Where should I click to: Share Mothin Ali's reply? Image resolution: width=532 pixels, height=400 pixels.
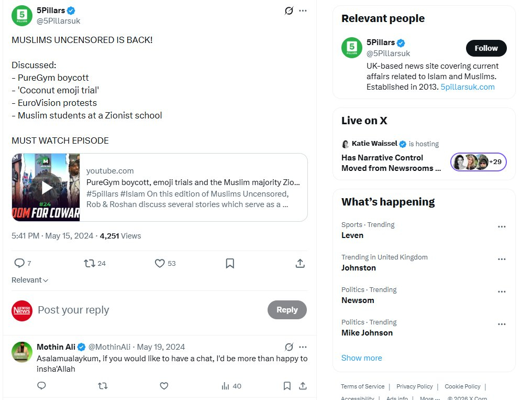[x=303, y=386]
